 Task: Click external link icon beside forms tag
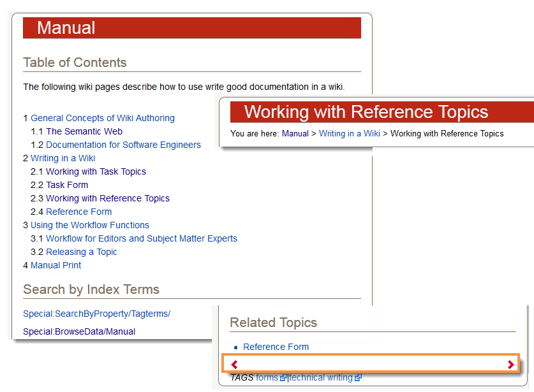(x=283, y=378)
